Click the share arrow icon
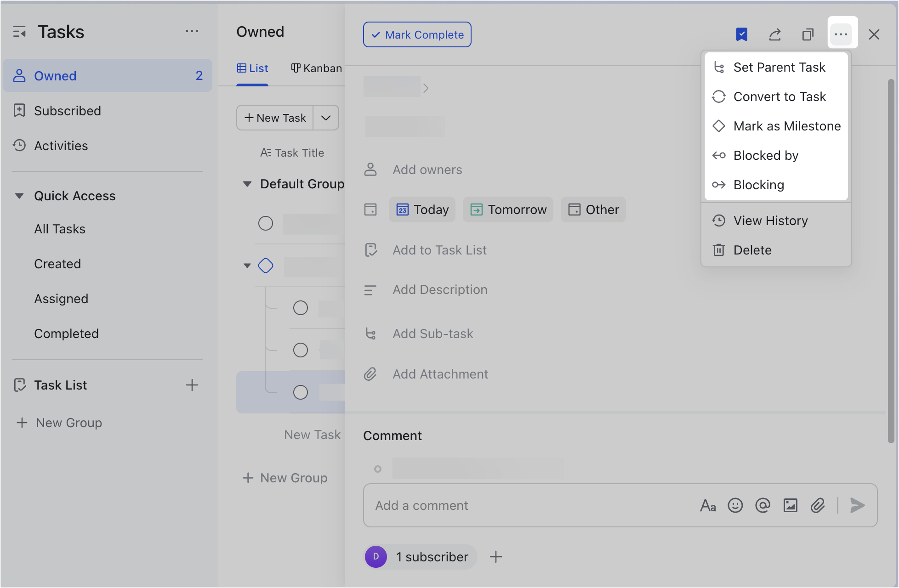The height and width of the screenshot is (588, 899). pyautogui.click(x=775, y=34)
